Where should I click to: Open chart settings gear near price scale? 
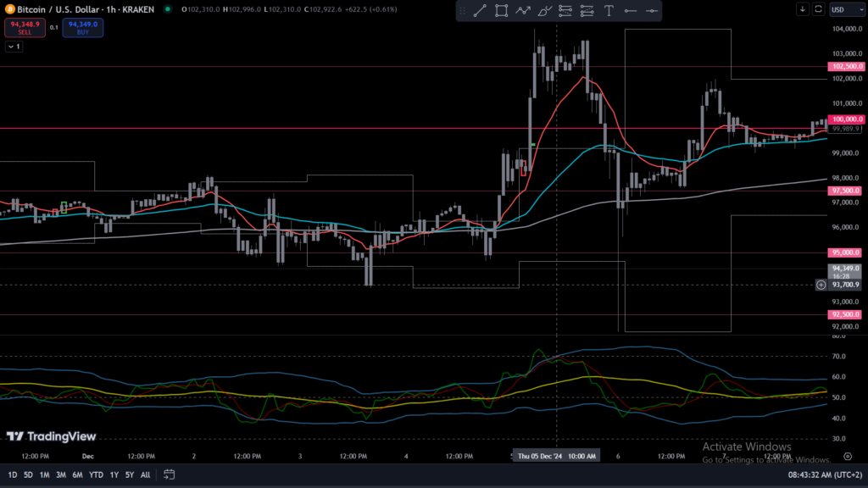[x=847, y=455]
